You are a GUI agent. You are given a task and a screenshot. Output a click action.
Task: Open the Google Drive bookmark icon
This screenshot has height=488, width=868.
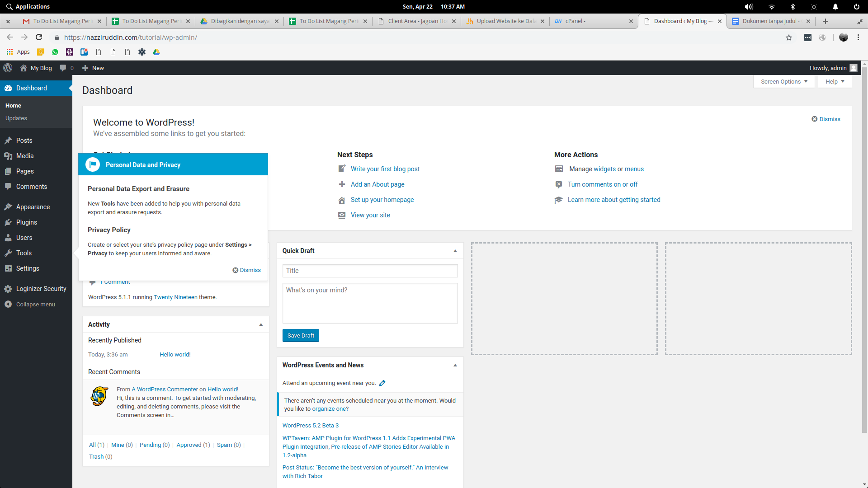coord(156,52)
